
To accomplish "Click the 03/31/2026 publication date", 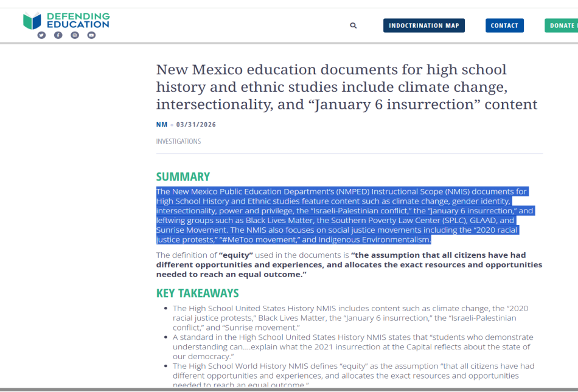I will 196,125.
